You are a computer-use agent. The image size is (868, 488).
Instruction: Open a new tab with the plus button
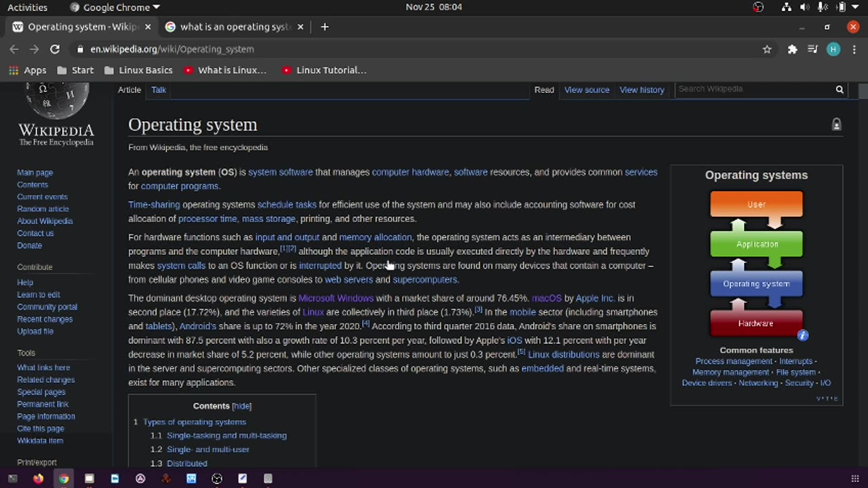325,26
